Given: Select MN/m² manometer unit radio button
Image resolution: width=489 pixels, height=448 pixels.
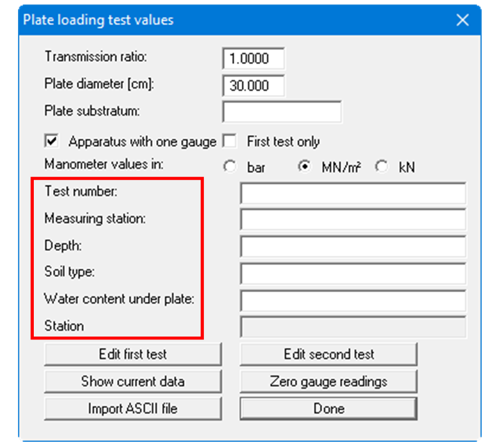Looking at the screenshot, I should 304,168.
